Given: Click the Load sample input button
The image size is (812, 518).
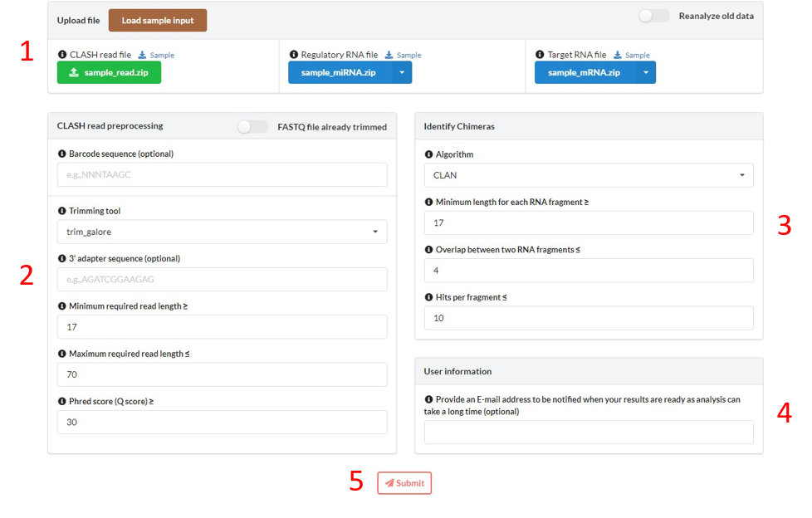Looking at the screenshot, I should [158, 20].
